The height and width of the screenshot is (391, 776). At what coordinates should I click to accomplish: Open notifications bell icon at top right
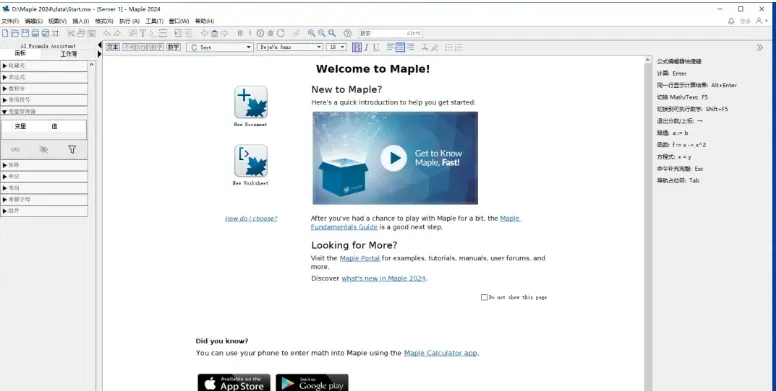pos(731,21)
